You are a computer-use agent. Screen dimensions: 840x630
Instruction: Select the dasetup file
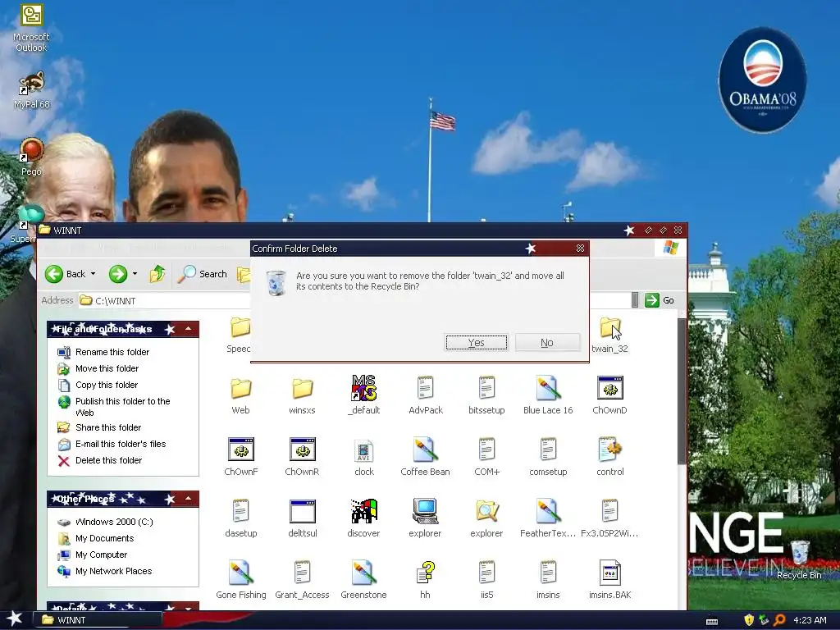[x=240, y=518]
